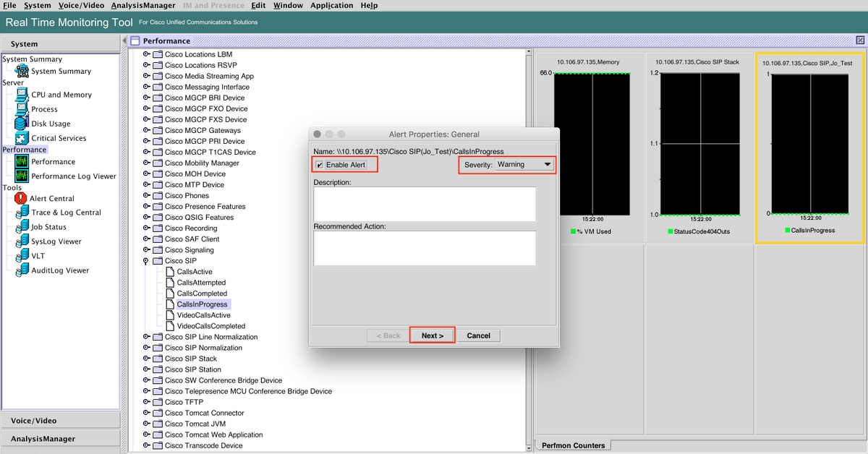Click green CallsInProgress legend swatch

[x=788, y=231]
